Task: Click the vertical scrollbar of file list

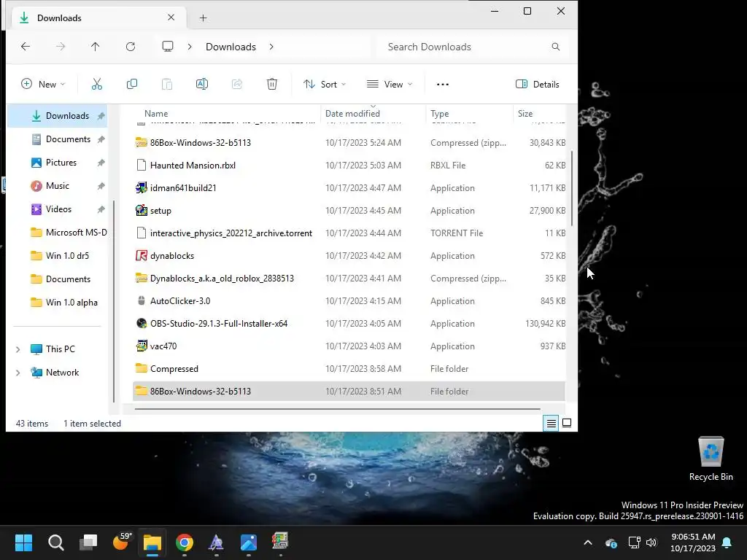Action: coord(572,189)
